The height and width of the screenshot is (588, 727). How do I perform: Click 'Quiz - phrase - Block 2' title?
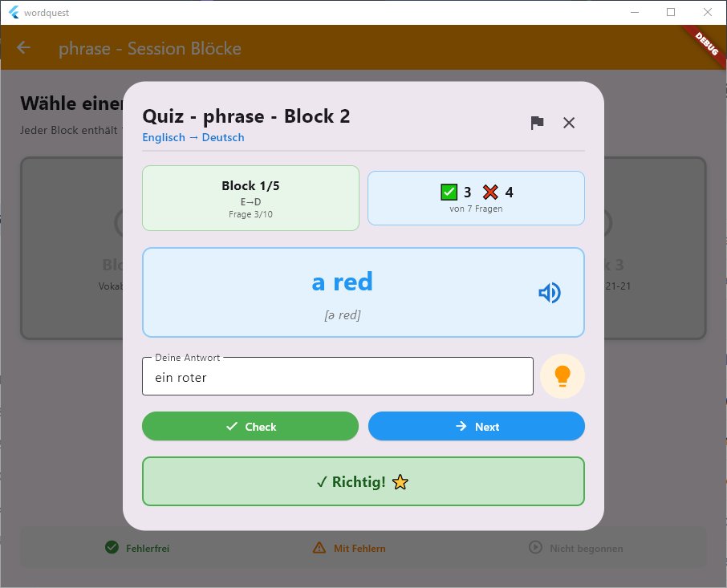pos(246,116)
